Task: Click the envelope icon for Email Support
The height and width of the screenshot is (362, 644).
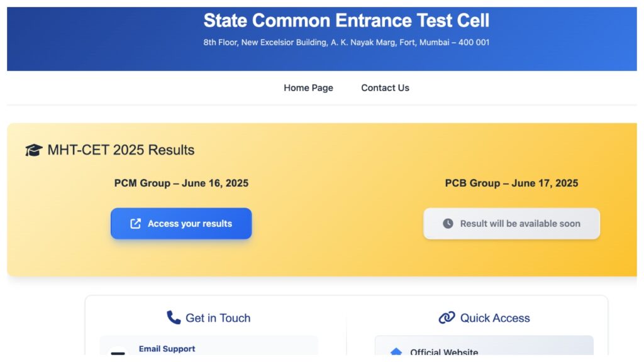Action: pyautogui.click(x=118, y=352)
